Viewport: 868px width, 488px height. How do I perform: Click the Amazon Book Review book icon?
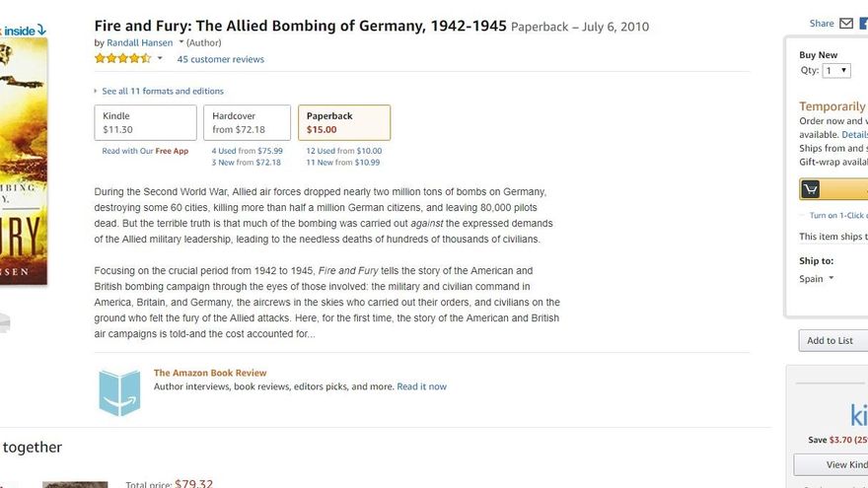[119, 391]
